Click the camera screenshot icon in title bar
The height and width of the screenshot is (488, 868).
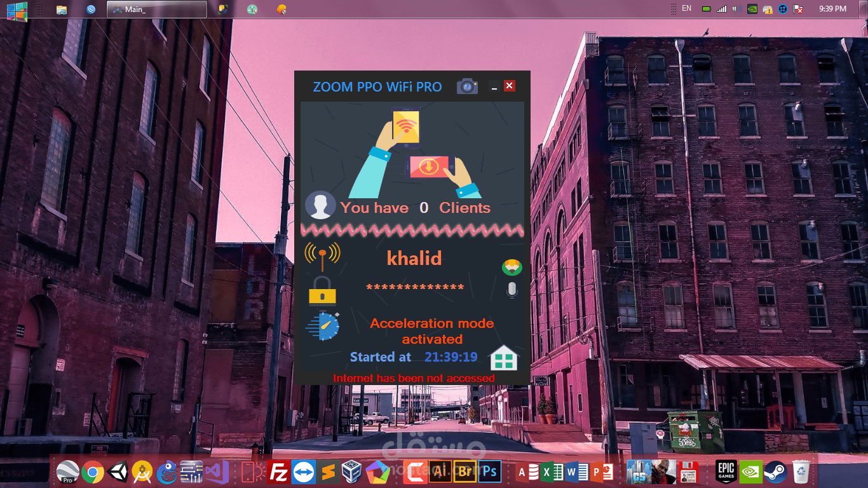(x=467, y=86)
